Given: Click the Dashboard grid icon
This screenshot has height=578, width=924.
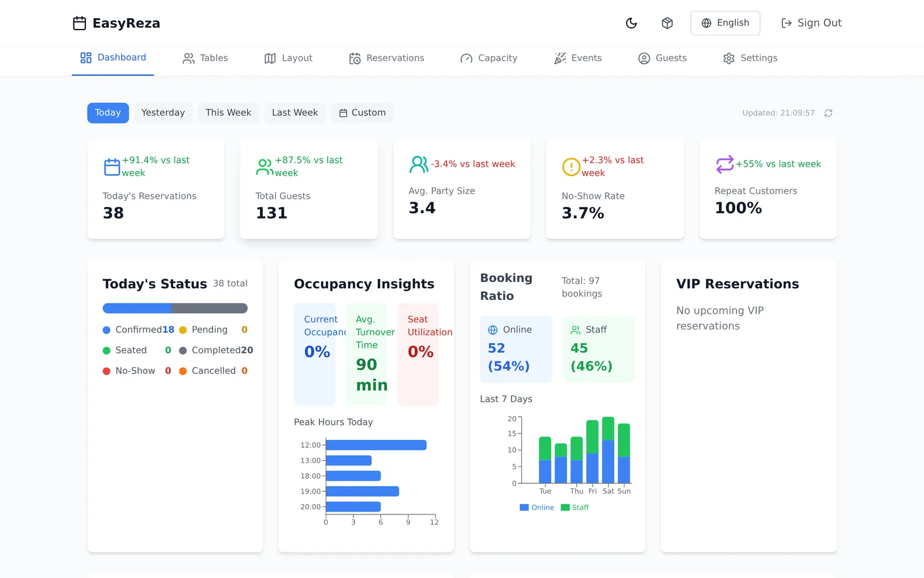Looking at the screenshot, I should 86,58.
